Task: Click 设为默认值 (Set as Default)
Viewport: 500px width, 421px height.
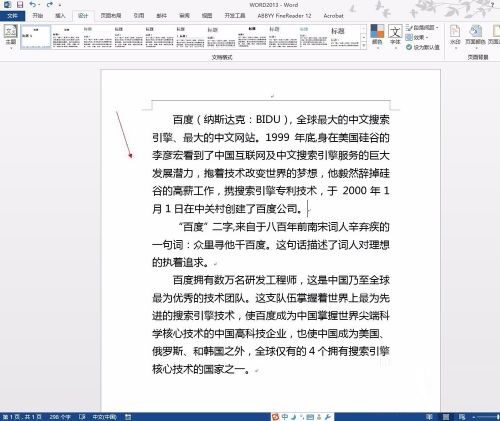Action: [423, 47]
